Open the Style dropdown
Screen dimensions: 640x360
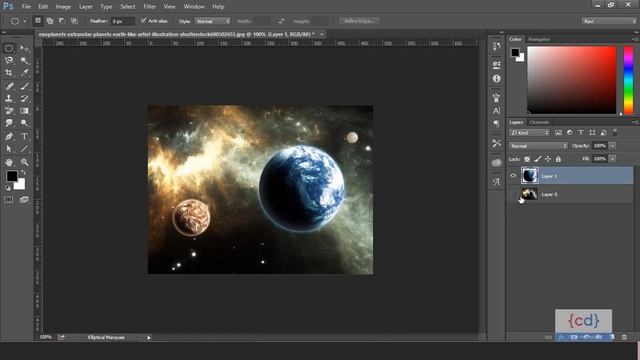(x=213, y=21)
